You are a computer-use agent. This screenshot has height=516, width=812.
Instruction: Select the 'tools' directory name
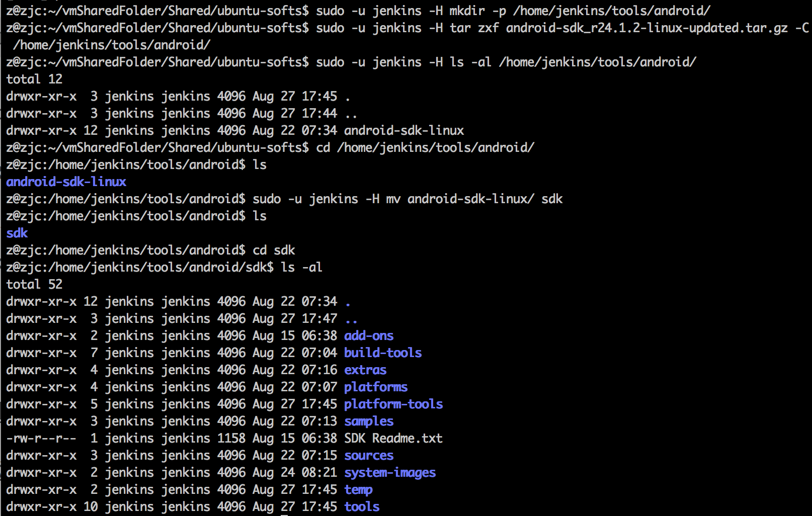[362, 506]
